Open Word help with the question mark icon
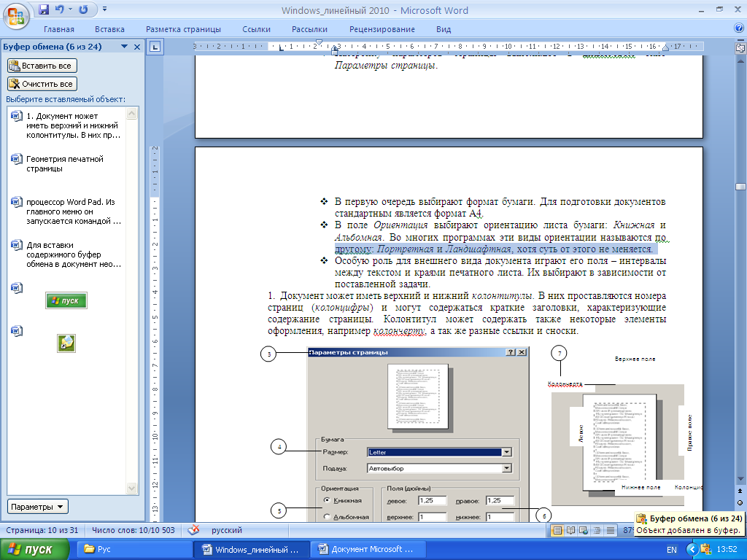 [x=739, y=28]
